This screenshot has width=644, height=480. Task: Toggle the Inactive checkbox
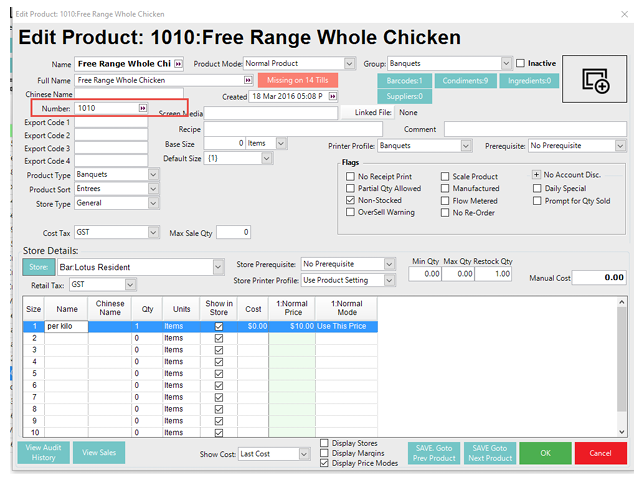click(520, 63)
